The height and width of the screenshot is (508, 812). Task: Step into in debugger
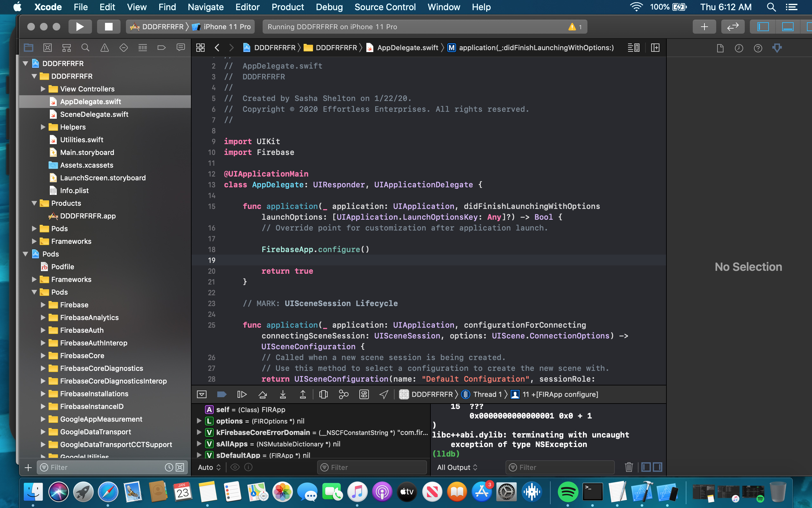[283, 394]
